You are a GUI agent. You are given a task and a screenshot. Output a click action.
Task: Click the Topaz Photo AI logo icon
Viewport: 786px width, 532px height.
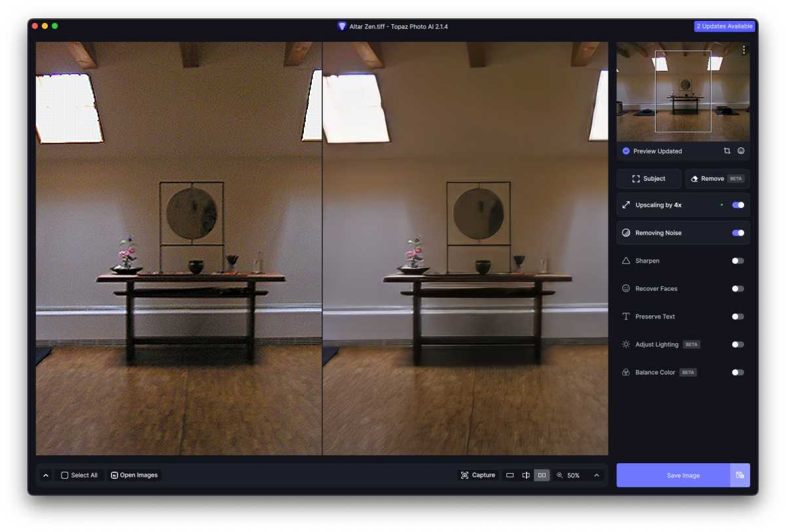(342, 26)
